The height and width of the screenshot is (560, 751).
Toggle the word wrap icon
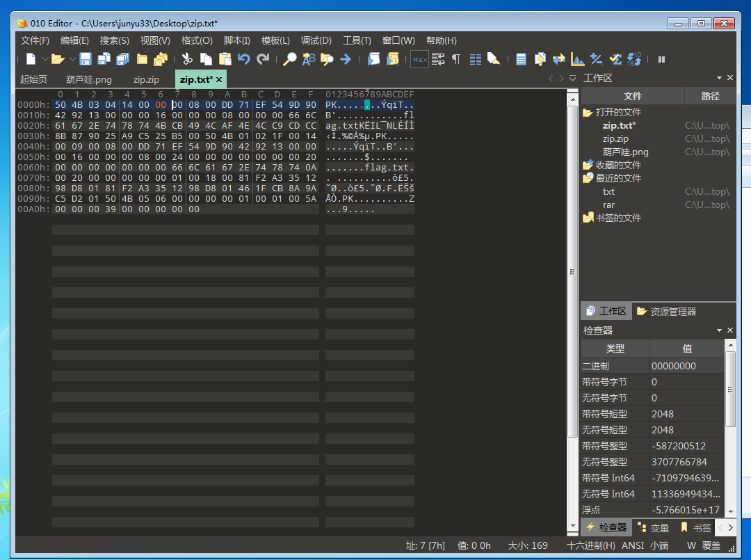[438, 59]
